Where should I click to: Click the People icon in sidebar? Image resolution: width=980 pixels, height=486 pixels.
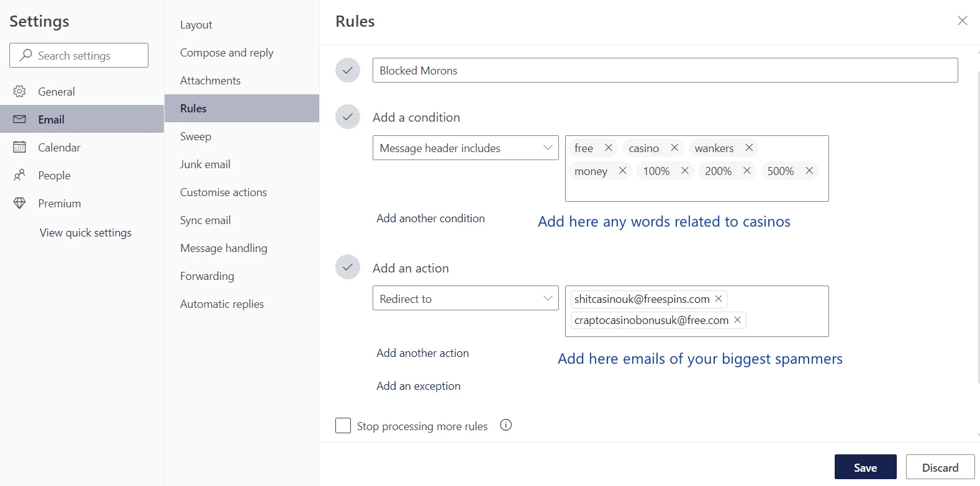pos(20,175)
